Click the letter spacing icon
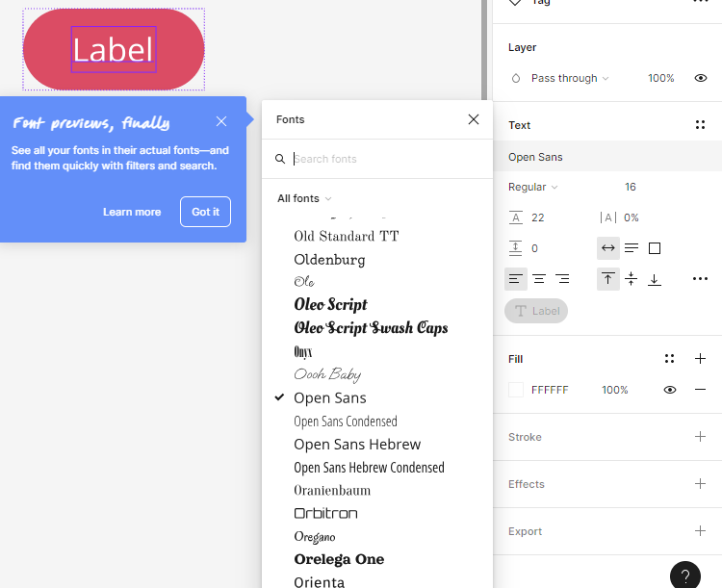Viewport: 722px width, 588px height. click(x=607, y=217)
